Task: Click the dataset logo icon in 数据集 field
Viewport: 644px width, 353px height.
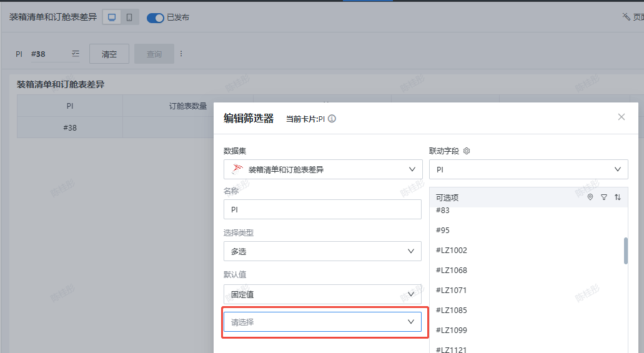Action: coord(237,169)
